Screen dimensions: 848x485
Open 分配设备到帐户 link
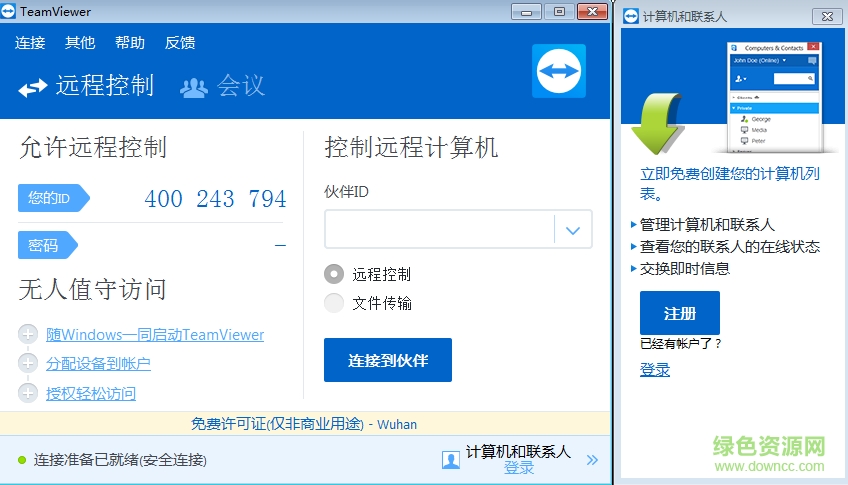coord(98,364)
